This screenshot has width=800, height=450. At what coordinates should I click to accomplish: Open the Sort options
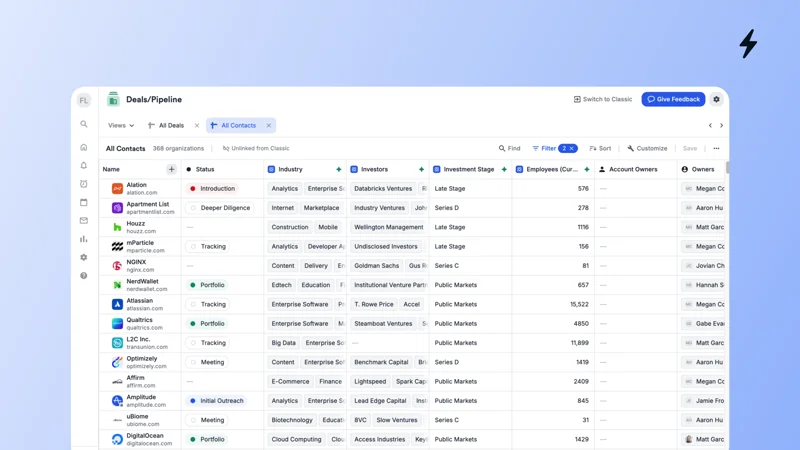600,148
